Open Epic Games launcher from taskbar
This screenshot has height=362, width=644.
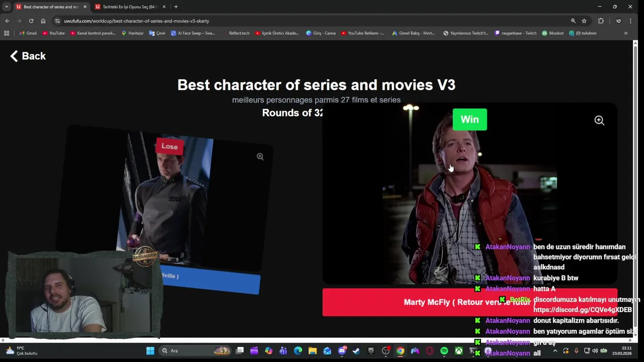371,351
